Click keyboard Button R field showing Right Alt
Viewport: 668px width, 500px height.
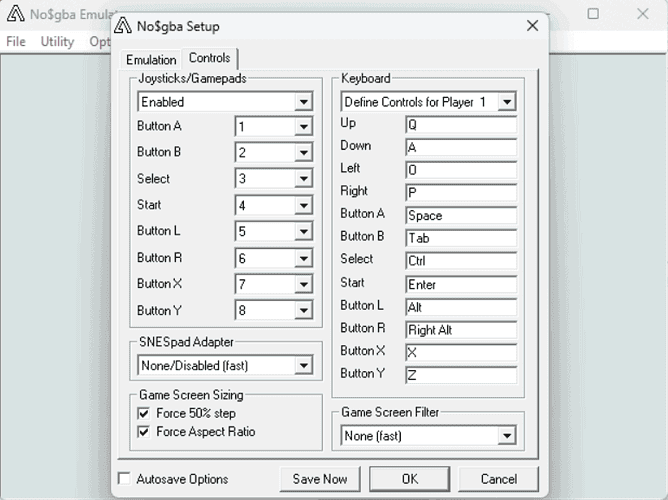point(461,330)
